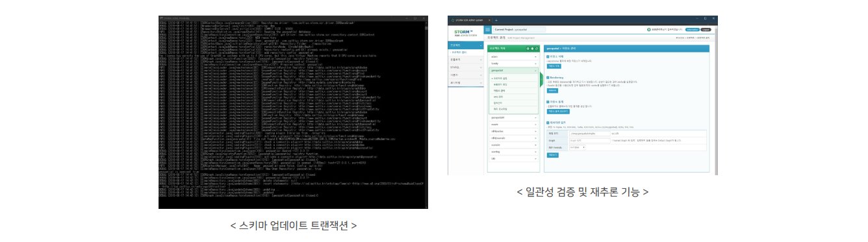The height and width of the screenshot is (242, 868).
Task: Expand the admin project dropdown
Action: [x=513, y=56]
